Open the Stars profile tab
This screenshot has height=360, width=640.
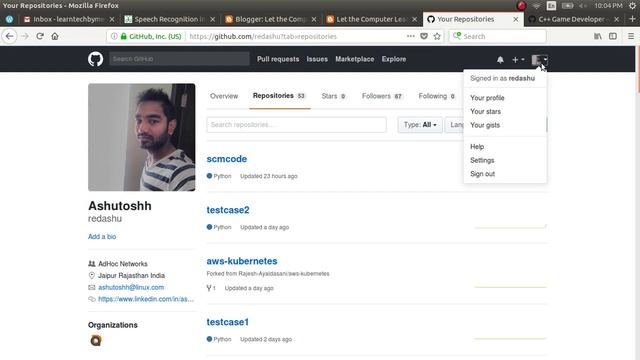[x=333, y=96]
